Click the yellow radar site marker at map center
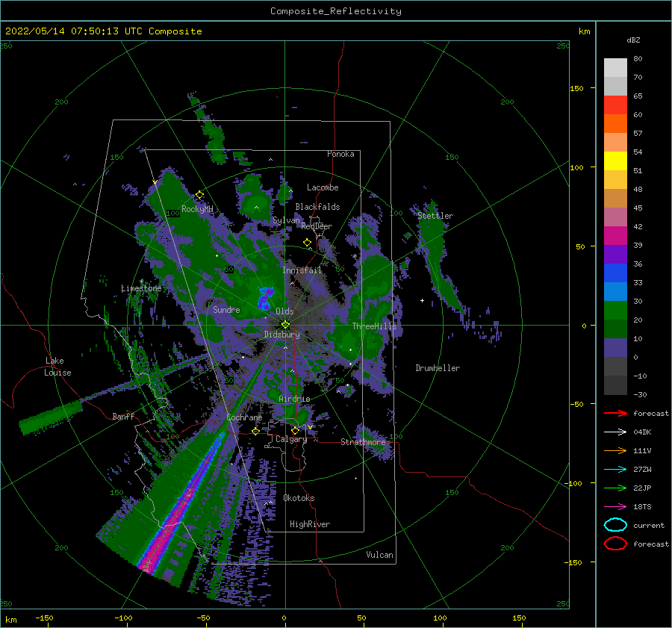This screenshot has width=672, height=628. pyautogui.click(x=285, y=325)
